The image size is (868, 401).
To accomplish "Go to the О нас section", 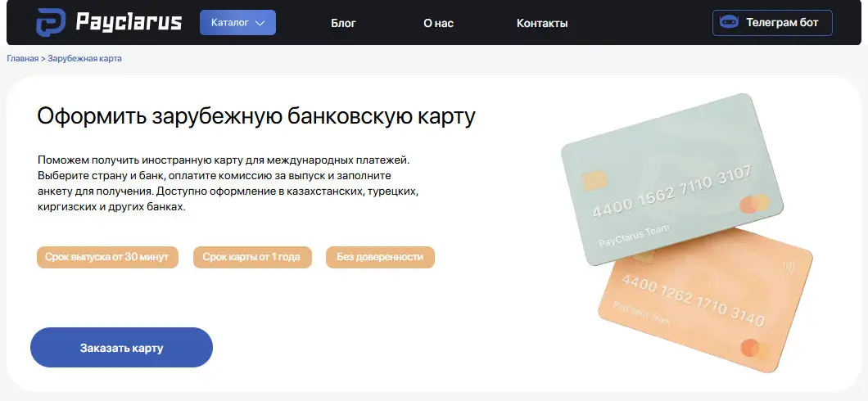I will coord(438,23).
